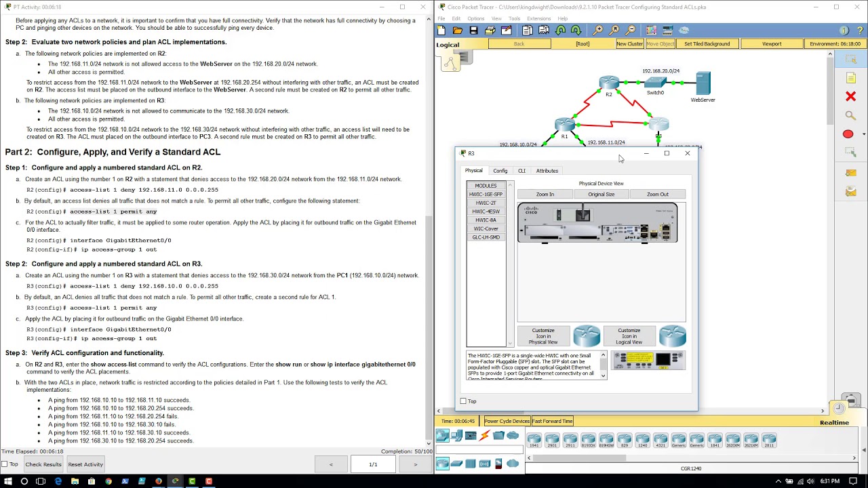Reset zoom with the R magnifier icon
Image resolution: width=868 pixels, height=488 pixels.
tap(614, 30)
